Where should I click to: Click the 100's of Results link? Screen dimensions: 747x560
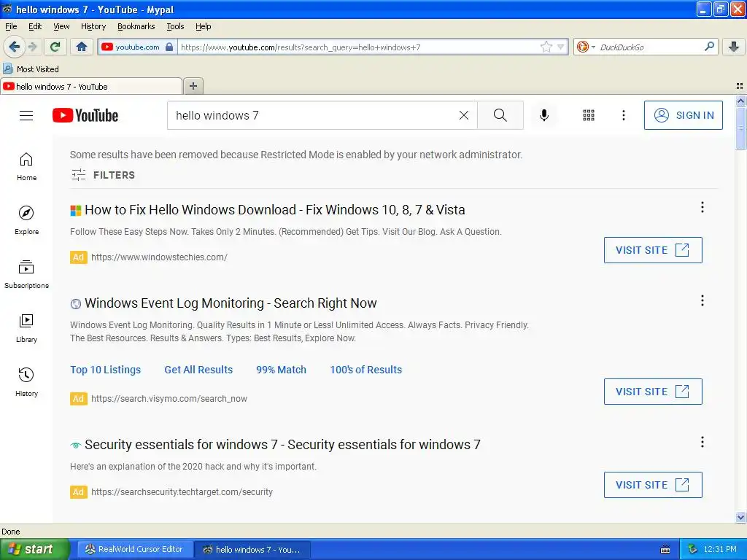pyautogui.click(x=366, y=370)
